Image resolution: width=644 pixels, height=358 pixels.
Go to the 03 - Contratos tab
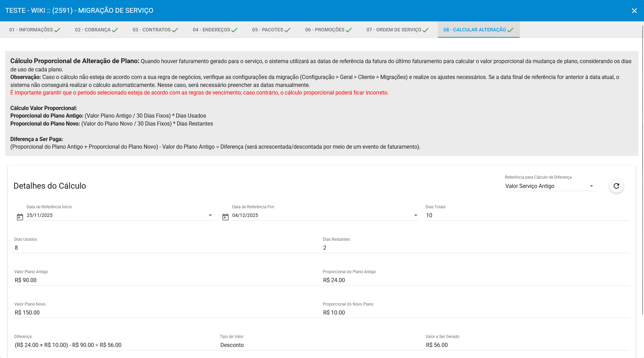point(155,30)
